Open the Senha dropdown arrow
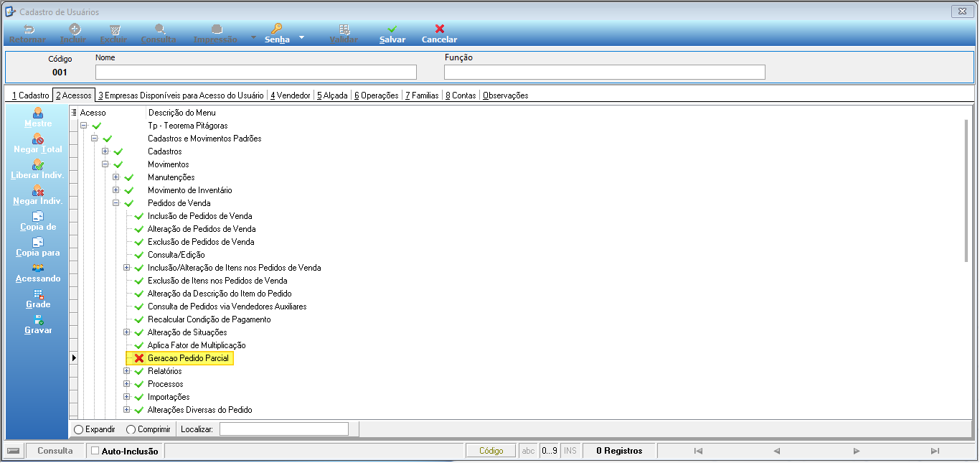This screenshot has width=980, height=463. (x=301, y=37)
